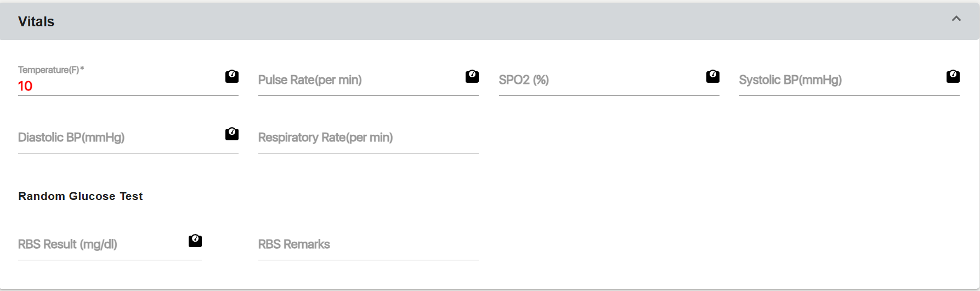The height and width of the screenshot is (291, 980).
Task: Click the SPO2 scale icon
Action: click(713, 76)
